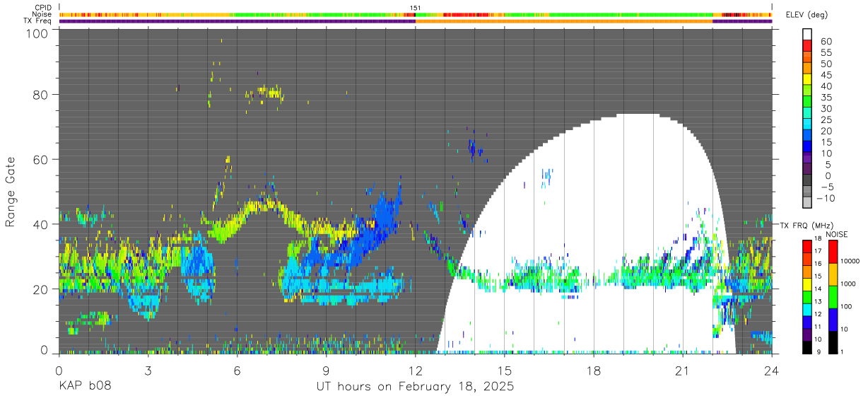
Task: Pick the red 55–60 segment of the ELEV colorbar
Action: coord(807,46)
